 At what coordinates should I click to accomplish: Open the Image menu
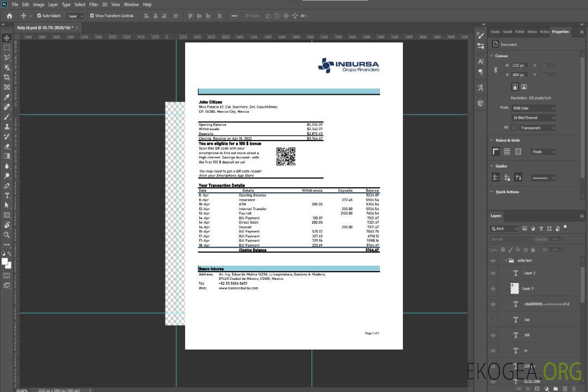pos(38,4)
